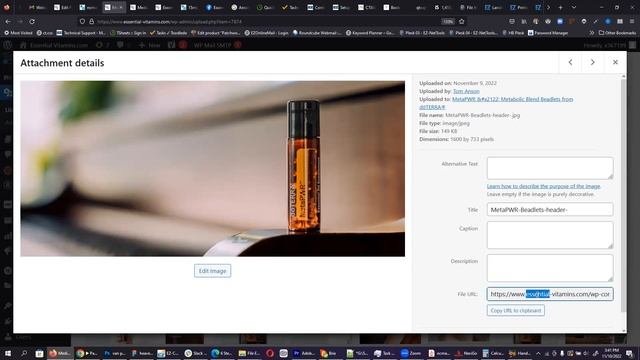Open Zoom from the taskbar

[411, 353]
